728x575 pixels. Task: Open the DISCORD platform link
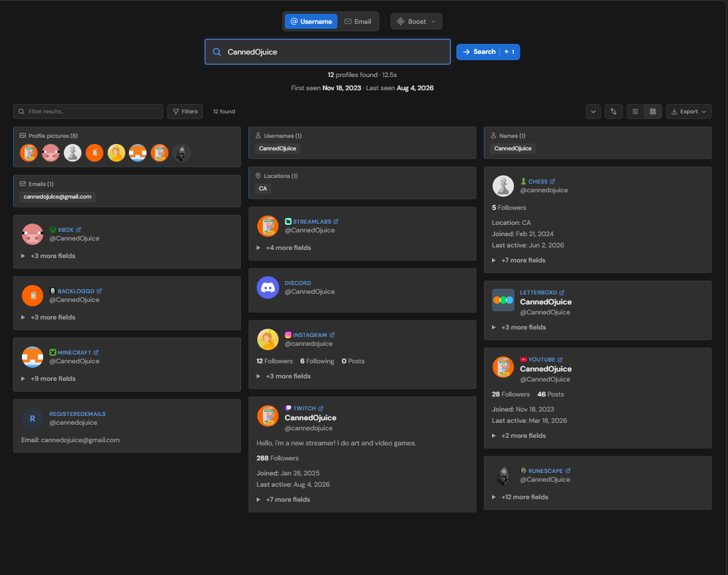tap(297, 283)
